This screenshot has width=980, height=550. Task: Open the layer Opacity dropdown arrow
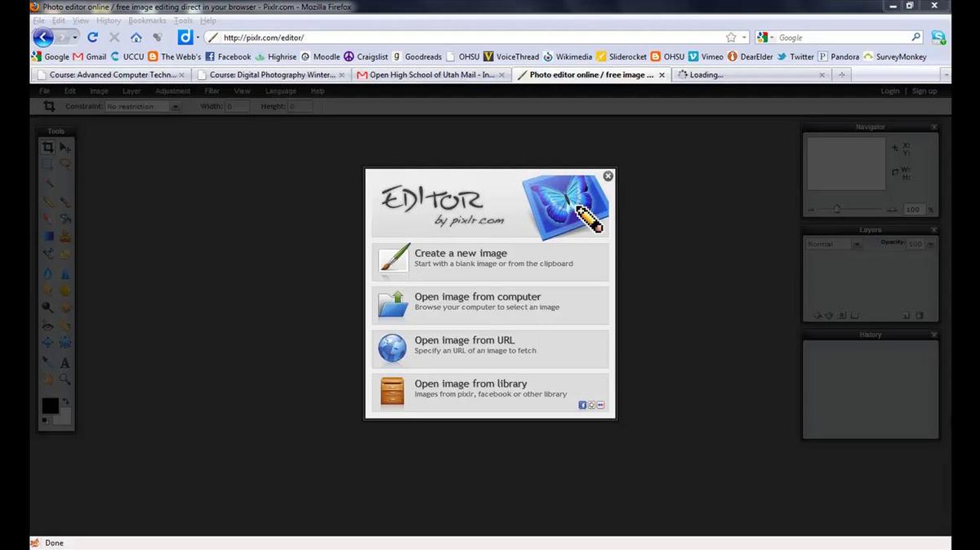[929, 244]
